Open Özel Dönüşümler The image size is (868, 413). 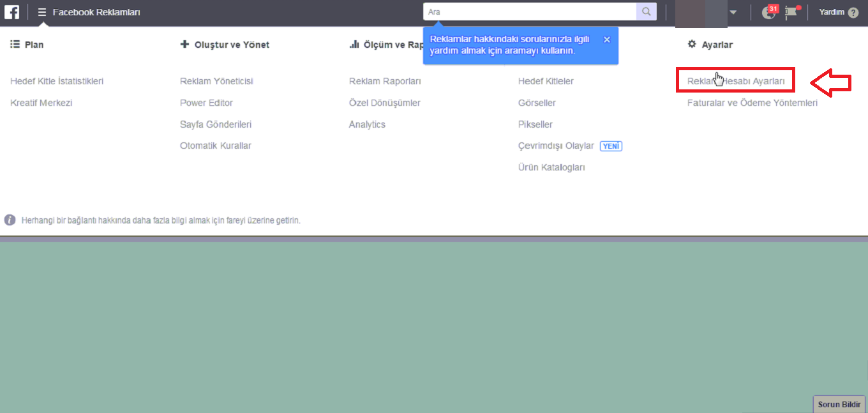pos(385,103)
